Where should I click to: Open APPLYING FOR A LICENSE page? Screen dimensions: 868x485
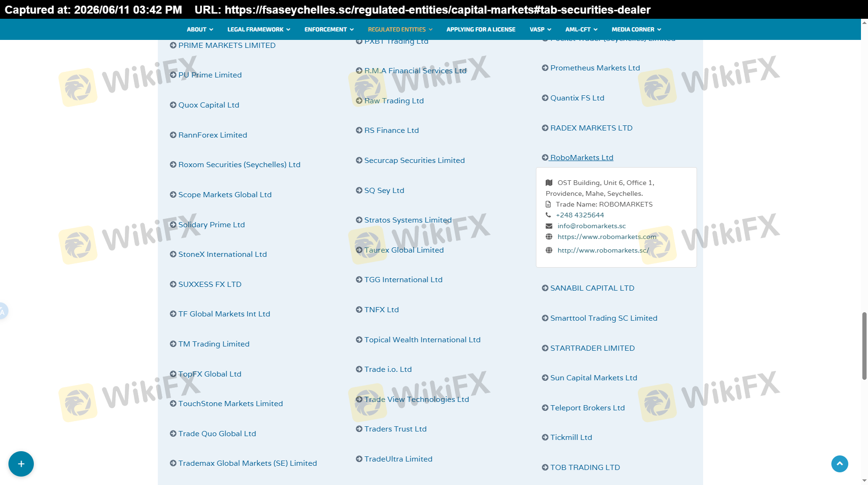pos(481,30)
